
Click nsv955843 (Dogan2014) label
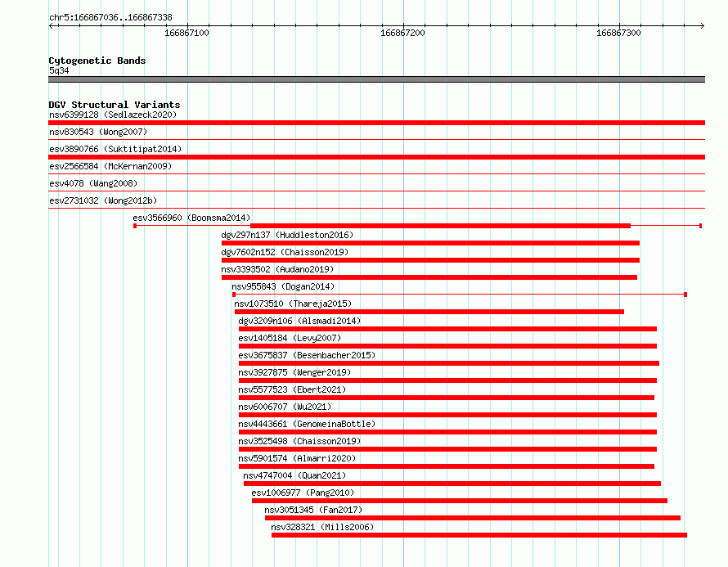pos(283,286)
